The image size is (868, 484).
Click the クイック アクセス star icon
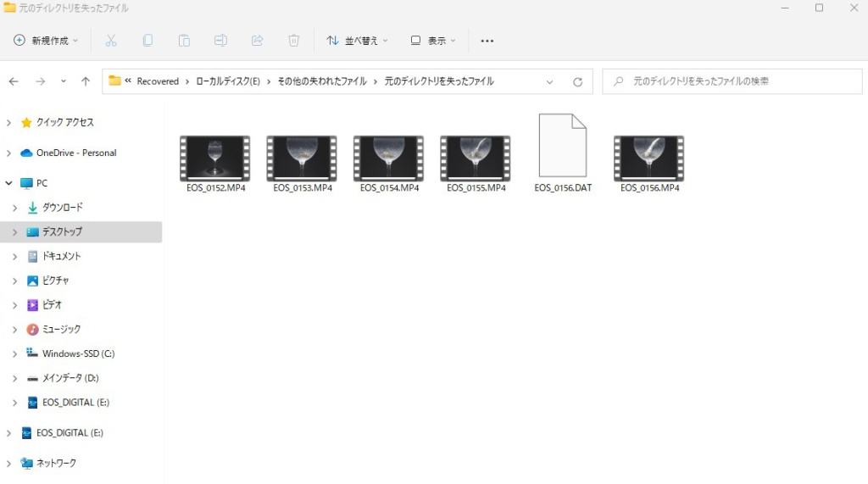pyautogui.click(x=26, y=122)
